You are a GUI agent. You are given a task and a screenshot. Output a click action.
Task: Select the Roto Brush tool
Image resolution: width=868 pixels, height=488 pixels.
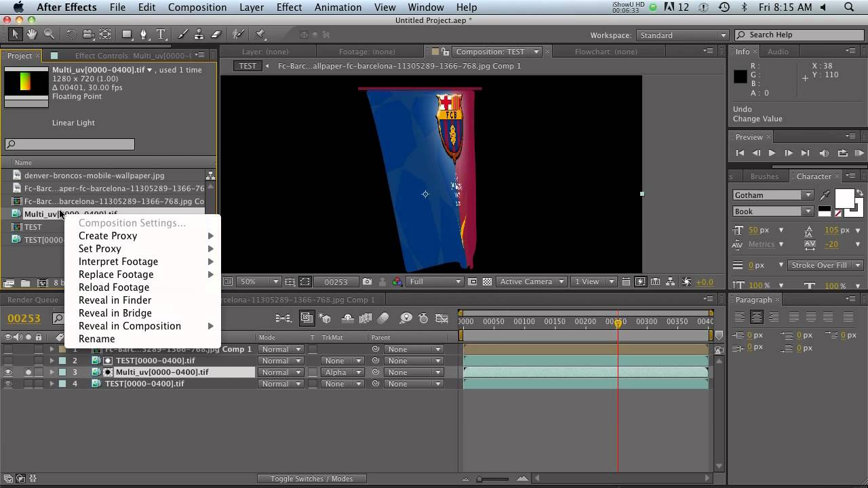point(238,34)
